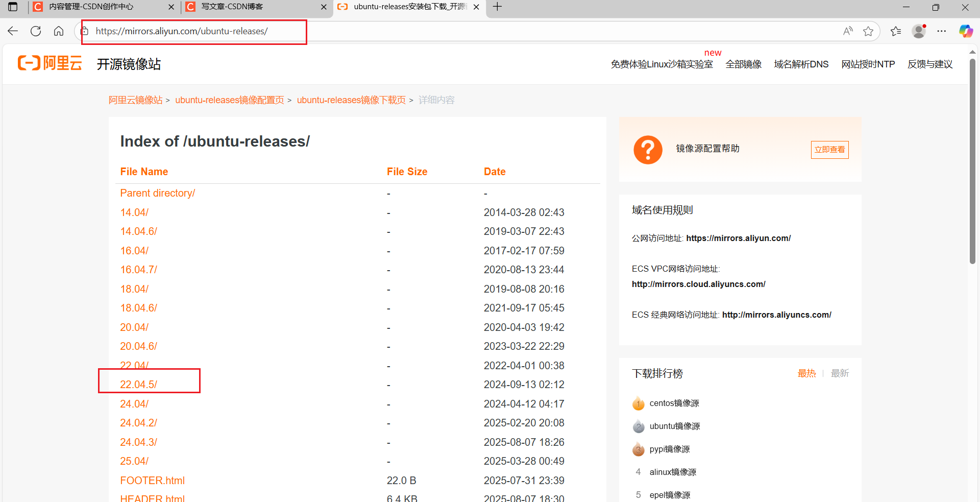Click the 立即查看 button
The image size is (980, 502).
(829, 150)
